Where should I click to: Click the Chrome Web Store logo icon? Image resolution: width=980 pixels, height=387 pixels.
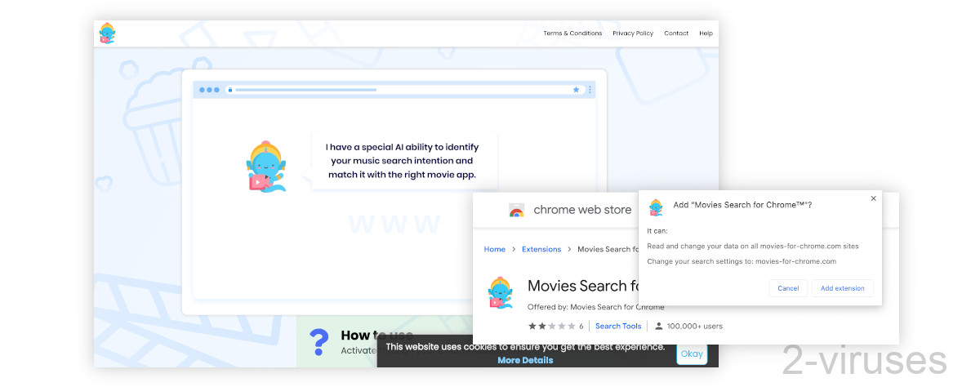[516, 210]
